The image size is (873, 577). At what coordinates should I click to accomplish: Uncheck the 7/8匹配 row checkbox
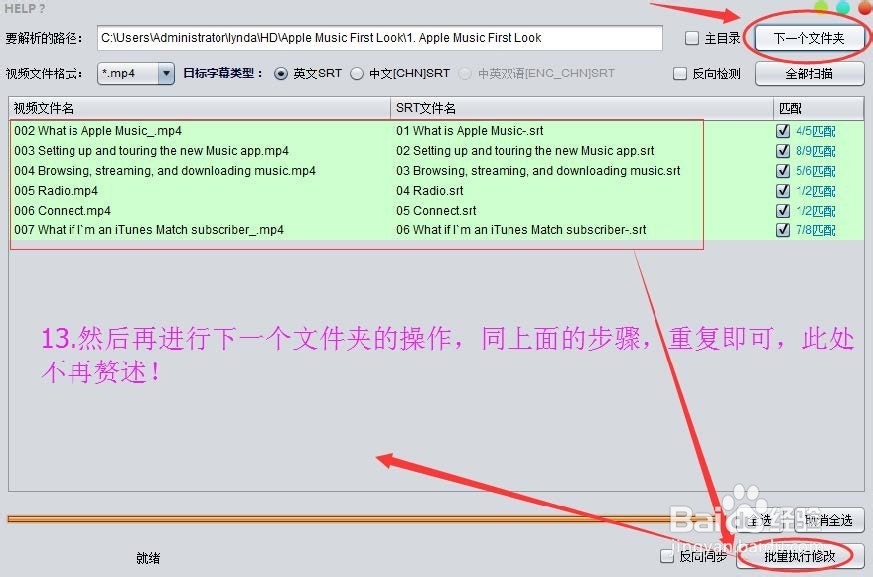tap(783, 229)
